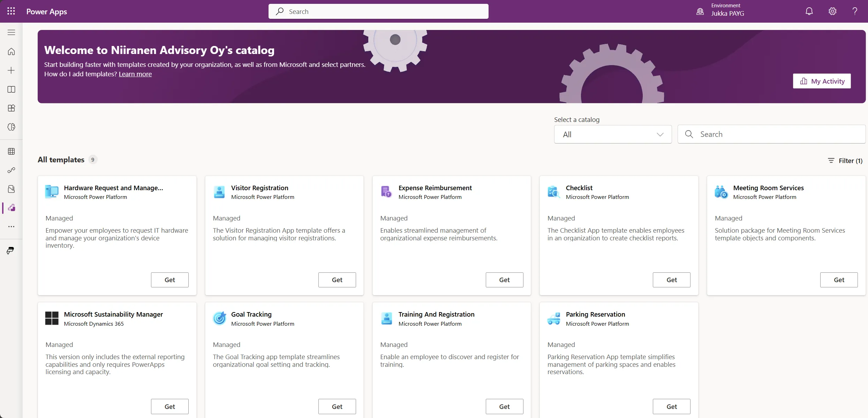868x418 pixels.
Task: Select Create in the left navigation
Action: (x=11, y=70)
